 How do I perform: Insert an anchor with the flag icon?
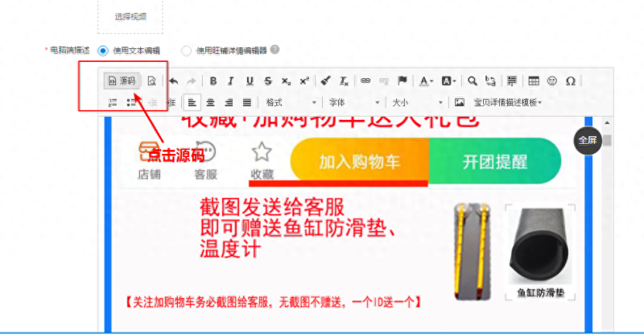[402, 81]
